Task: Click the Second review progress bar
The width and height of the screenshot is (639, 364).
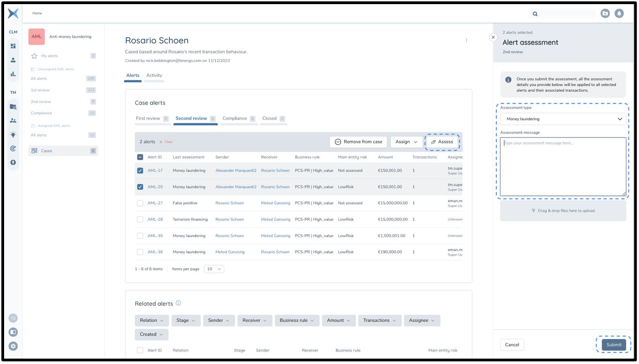Action: [195, 123]
